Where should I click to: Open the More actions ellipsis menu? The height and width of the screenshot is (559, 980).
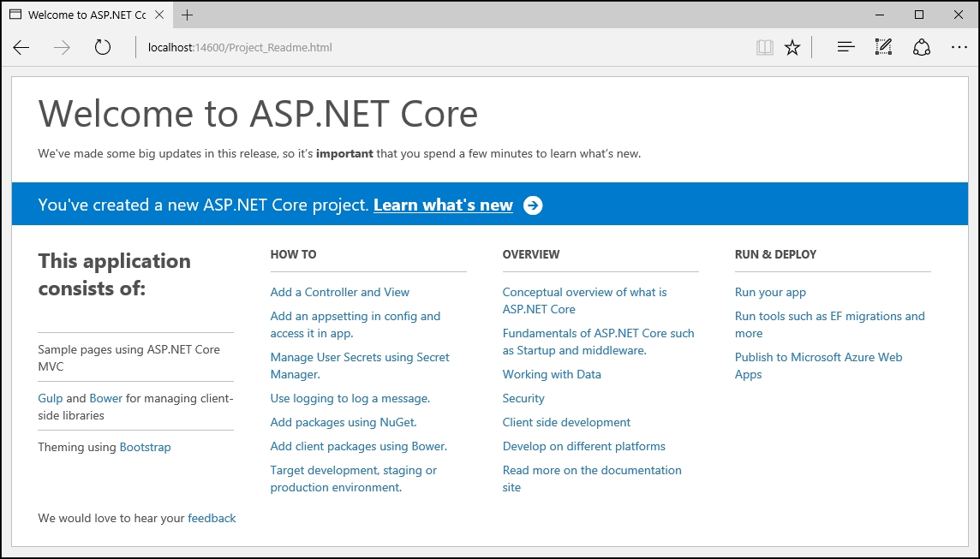[x=959, y=47]
